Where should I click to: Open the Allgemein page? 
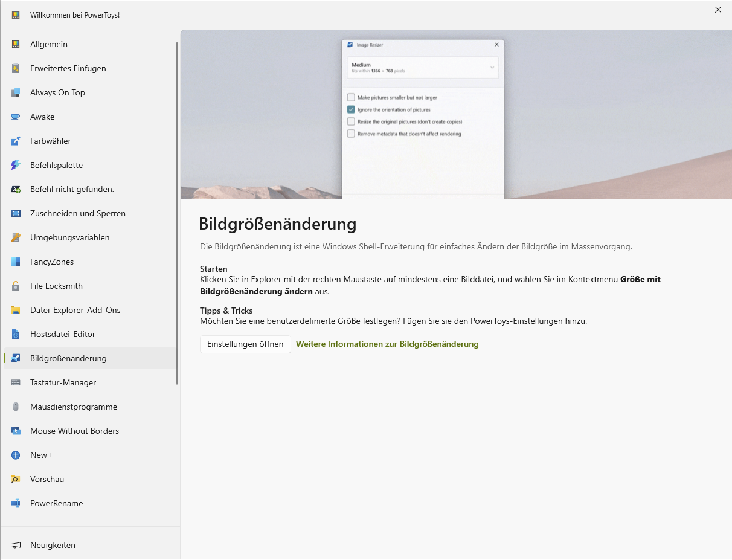tap(90, 44)
